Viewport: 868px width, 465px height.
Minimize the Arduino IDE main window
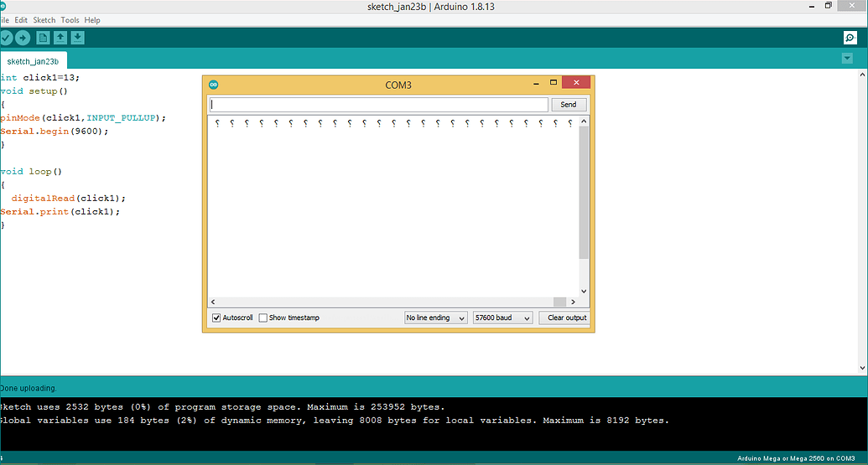tap(812, 7)
